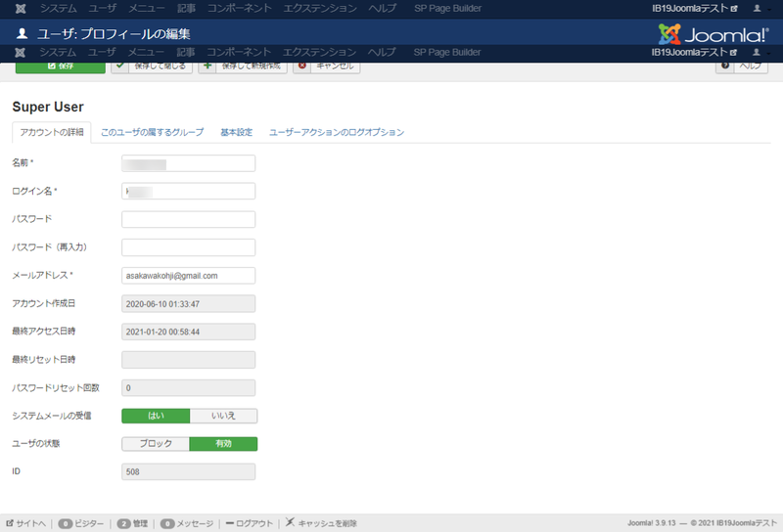The height and width of the screenshot is (532, 783).
Task: Click the ユーザ: プロフィールの編集 page title
Action: click(114, 34)
